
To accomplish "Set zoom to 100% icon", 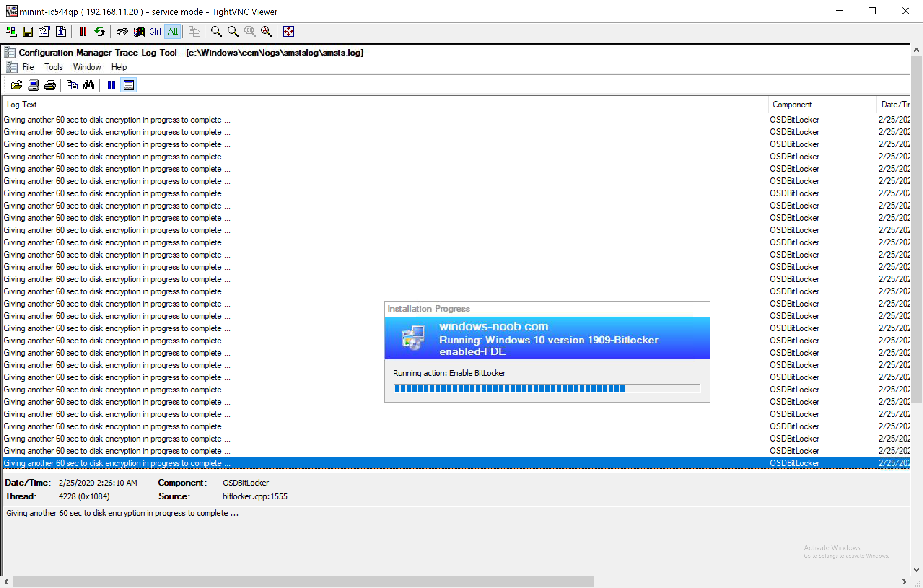I will (250, 31).
